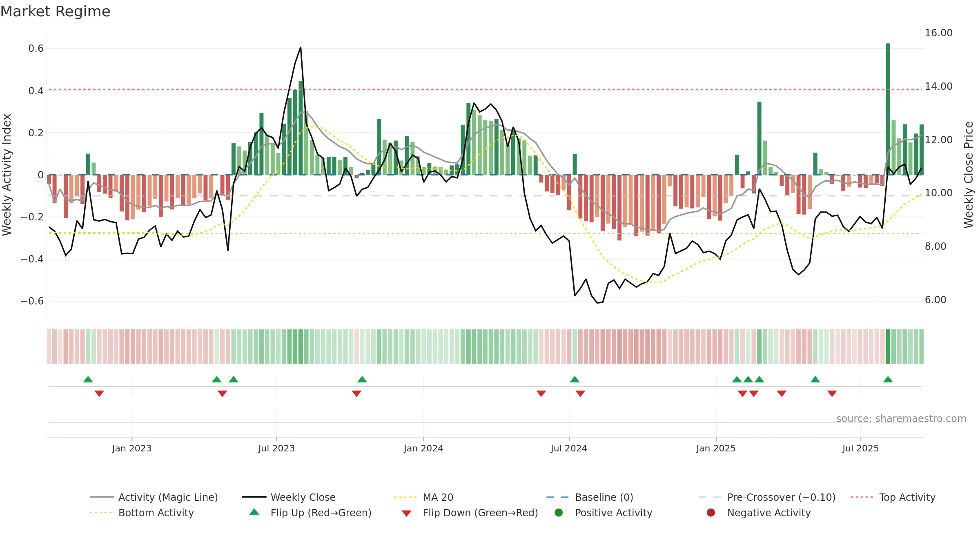
Task: Click the 12.00 price axis label
Action: [938, 140]
